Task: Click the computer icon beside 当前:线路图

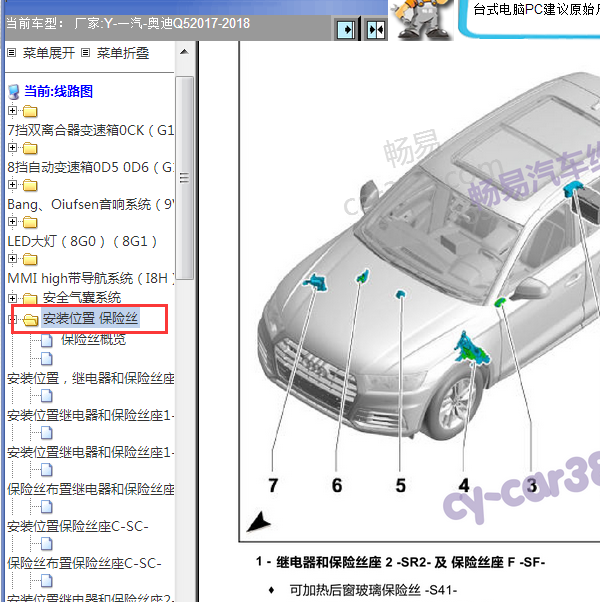Action: point(14,92)
